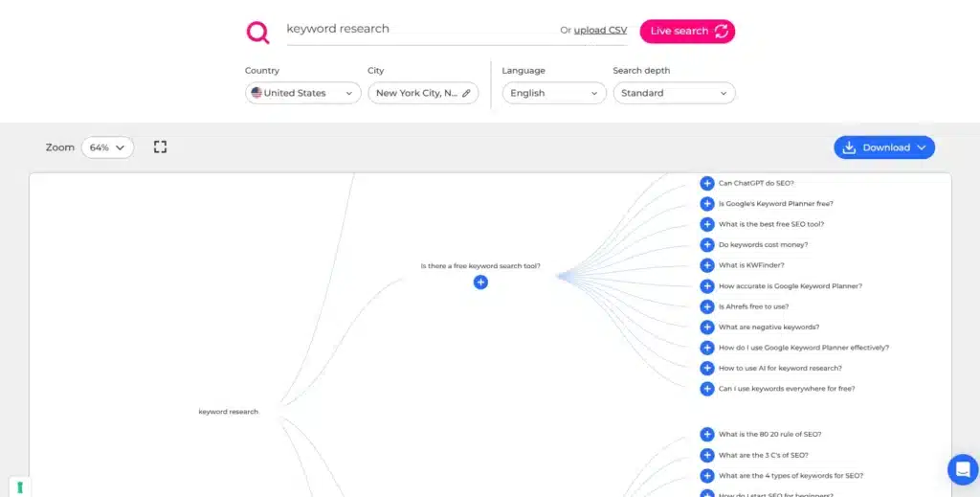The height and width of the screenshot is (497, 980).
Task: Click "What are the 3 C's of SEO?" text
Action: click(763, 455)
